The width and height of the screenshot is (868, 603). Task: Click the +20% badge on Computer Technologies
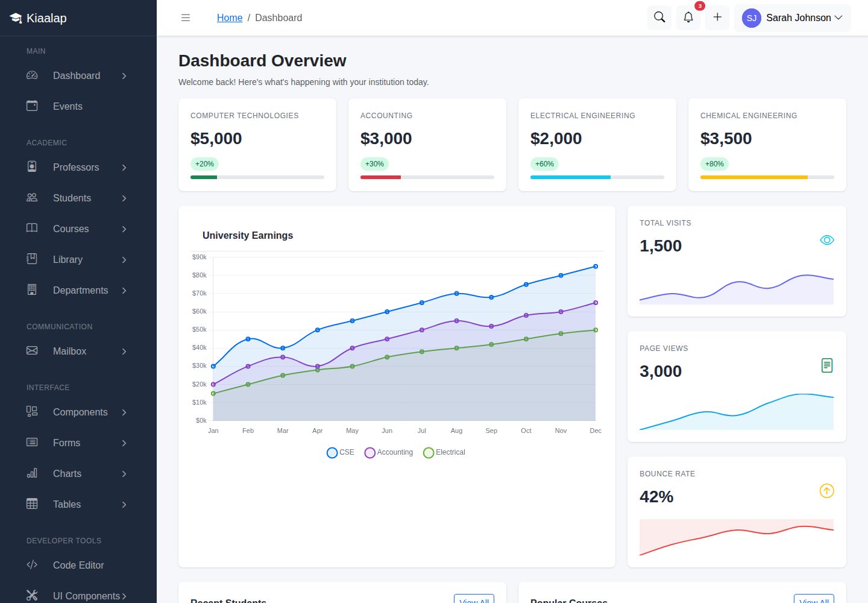pyautogui.click(x=205, y=164)
